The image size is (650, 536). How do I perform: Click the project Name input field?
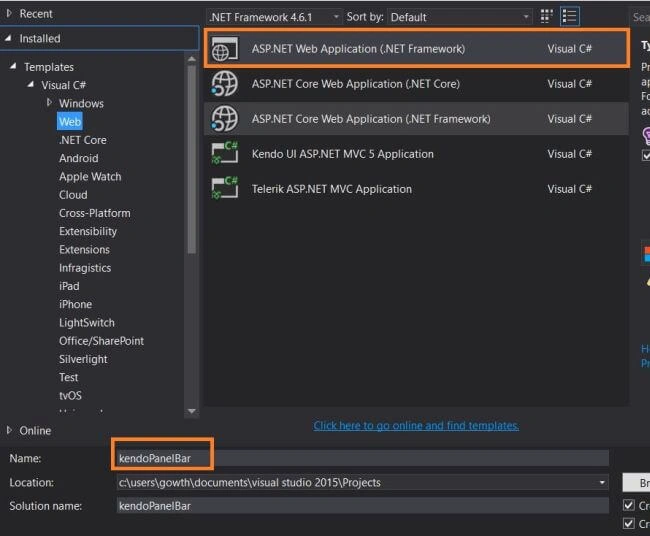coord(363,458)
